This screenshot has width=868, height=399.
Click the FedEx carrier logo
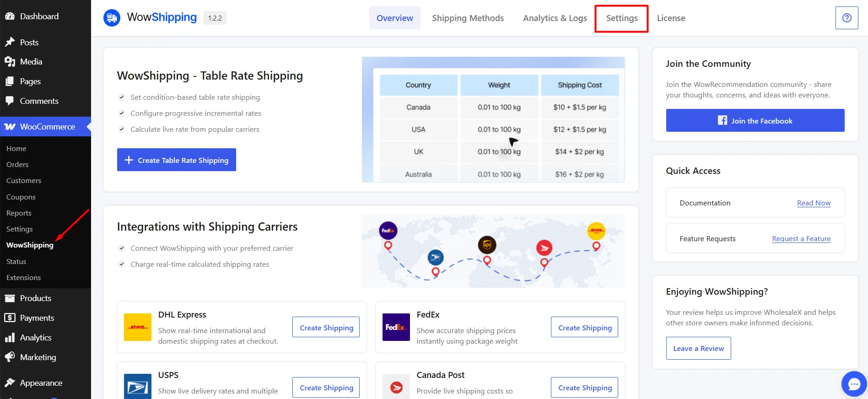pos(396,327)
